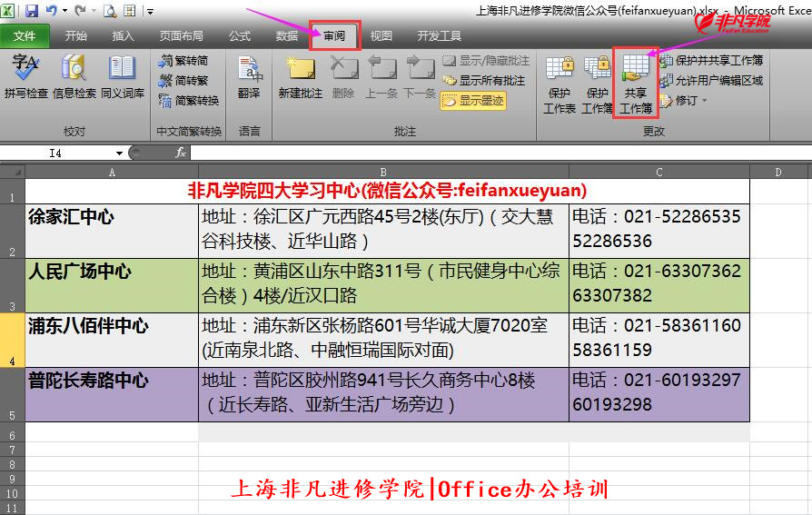Image resolution: width=812 pixels, height=515 pixels.
Task: Click the Name Box showing I4
Action: [57, 153]
